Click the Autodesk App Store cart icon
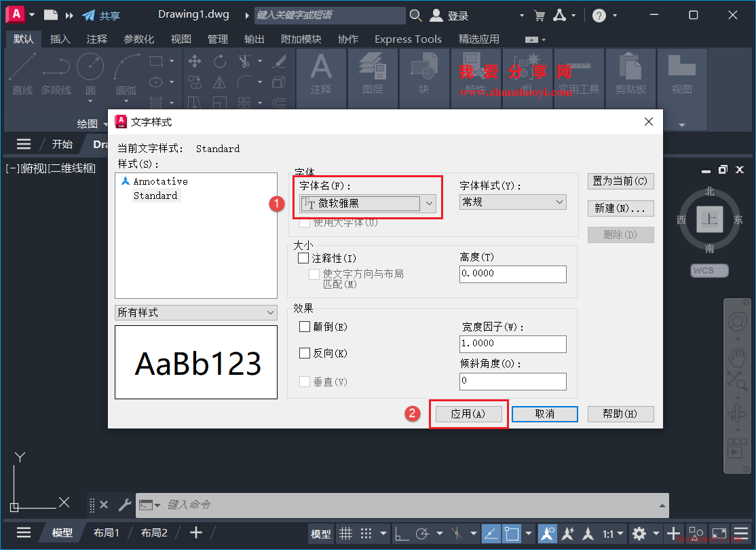The height and width of the screenshot is (550, 756). 540,16
